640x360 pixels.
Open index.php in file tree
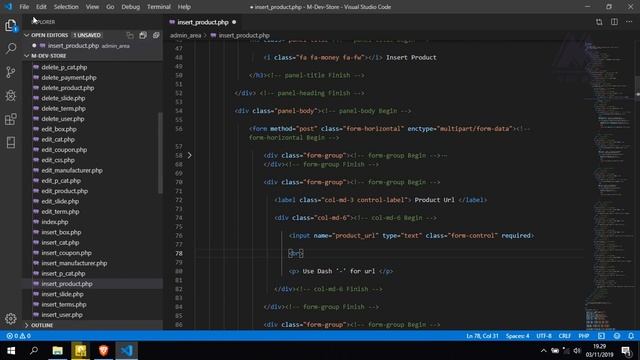click(x=93, y=222)
